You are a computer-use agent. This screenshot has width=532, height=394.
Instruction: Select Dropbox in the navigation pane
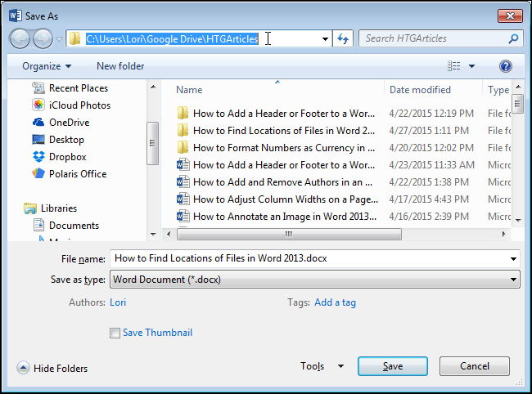[x=67, y=157]
